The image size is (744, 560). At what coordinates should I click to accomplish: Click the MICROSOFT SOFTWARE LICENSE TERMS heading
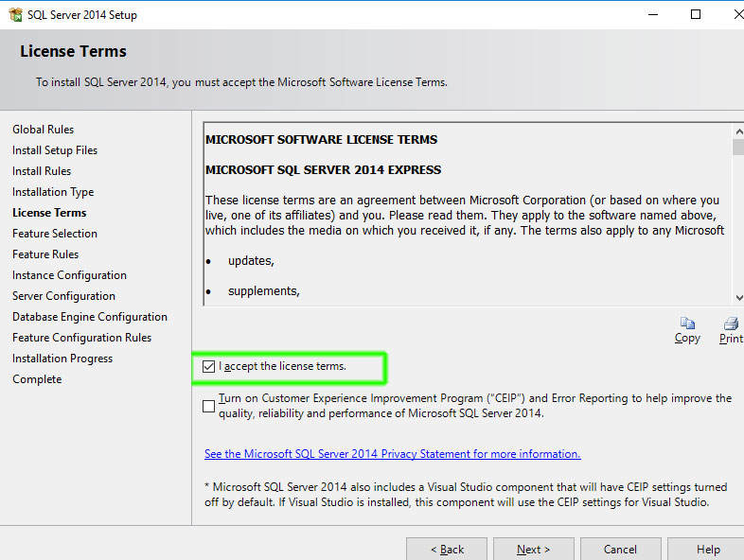click(321, 139)
